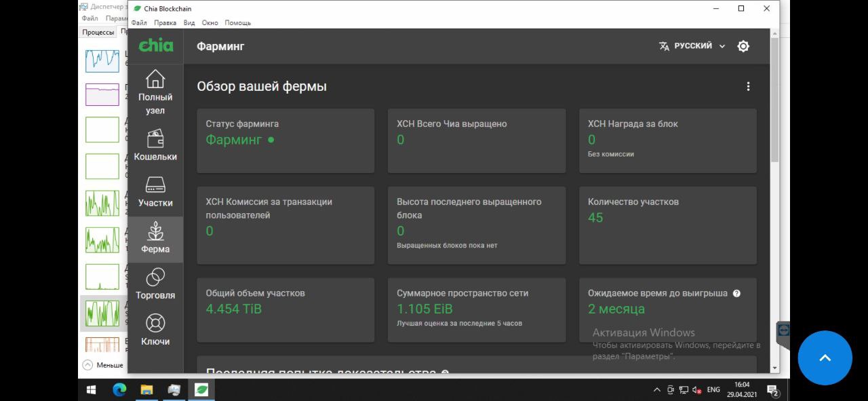Click scrollbar up arrow in Chia window

774,33
